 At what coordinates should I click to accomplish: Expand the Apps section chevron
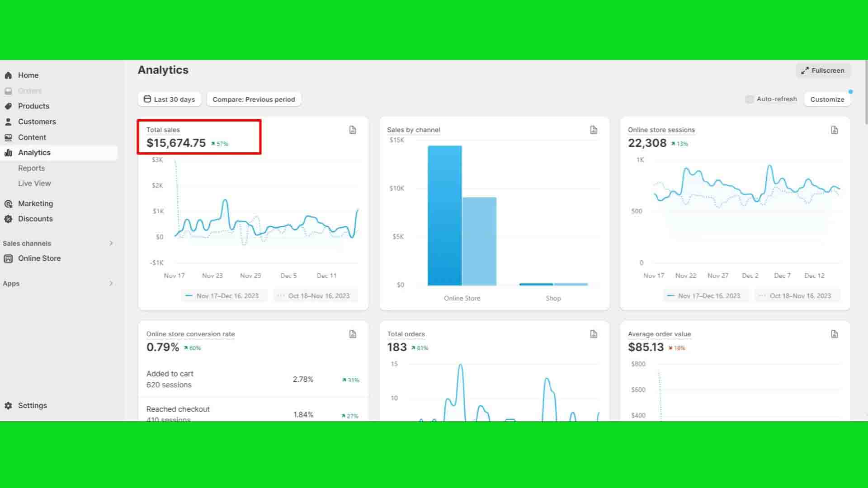(111, 283)
